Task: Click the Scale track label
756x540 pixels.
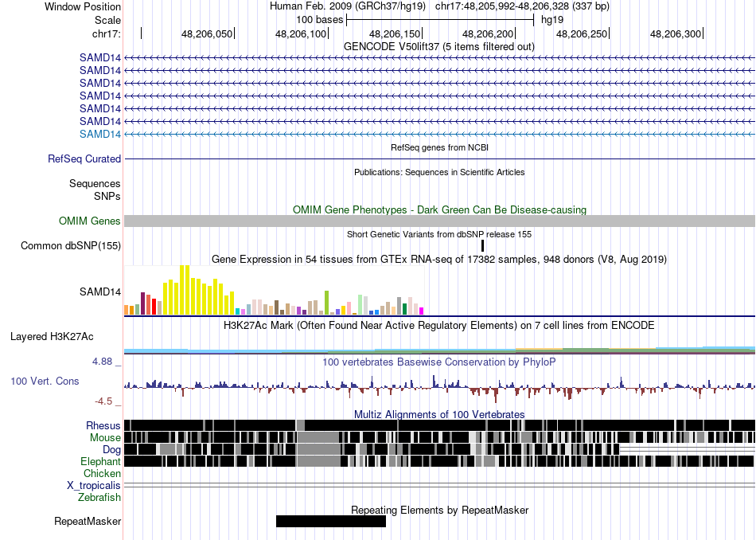Action: point(107,20)
